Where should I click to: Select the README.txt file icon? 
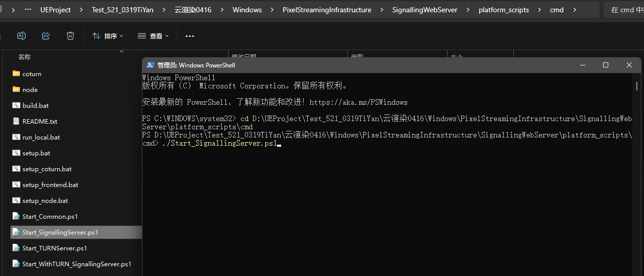coord(16,121)
